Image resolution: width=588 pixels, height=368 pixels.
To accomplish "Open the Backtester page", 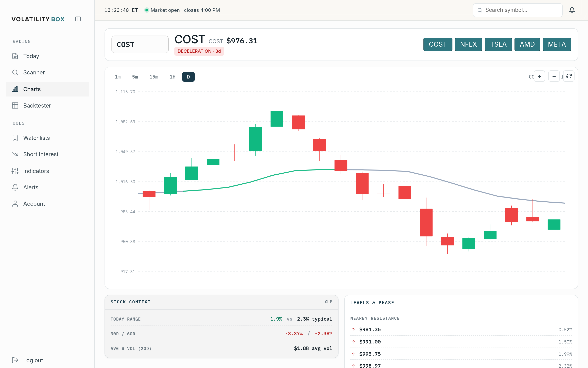I will point(47,106).
